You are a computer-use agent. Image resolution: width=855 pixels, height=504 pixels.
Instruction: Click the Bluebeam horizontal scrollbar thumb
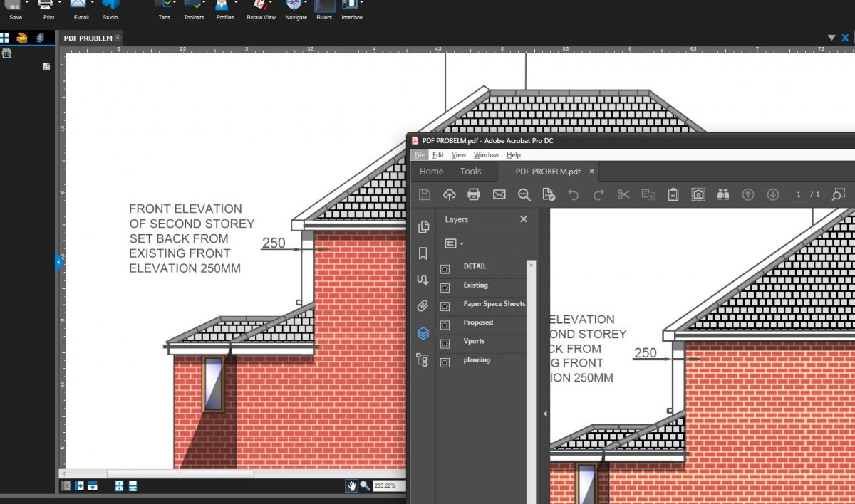[x=180, y=473]
